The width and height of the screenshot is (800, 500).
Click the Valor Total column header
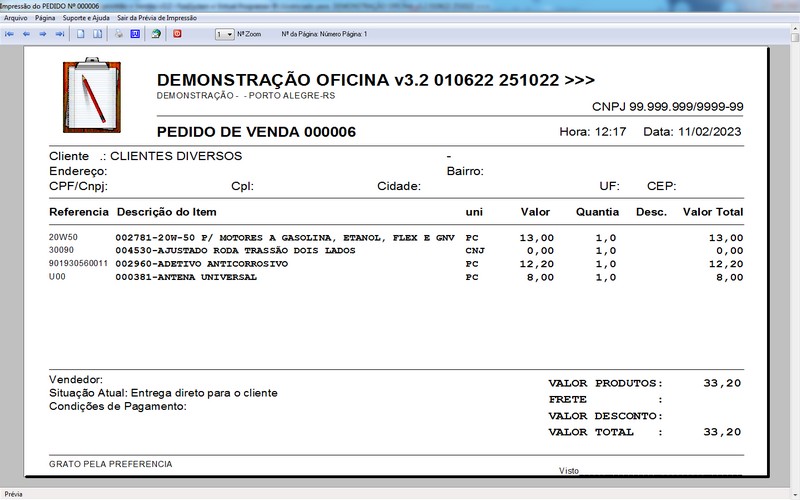tap(713, 212)
